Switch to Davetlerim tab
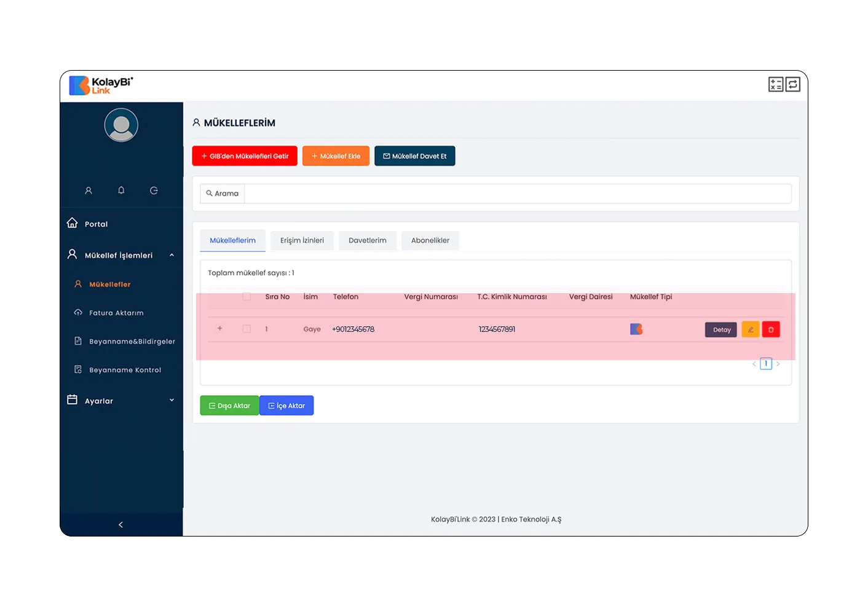This screenshot has height=590, width=868. click(x=368, y=240)
